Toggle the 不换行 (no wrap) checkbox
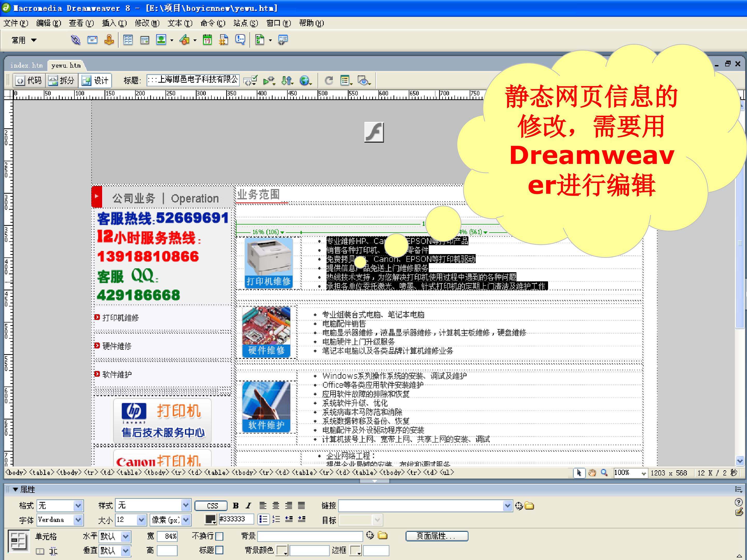Image resolution: width=747 pixels, height=560 pixels. (219, 536)
